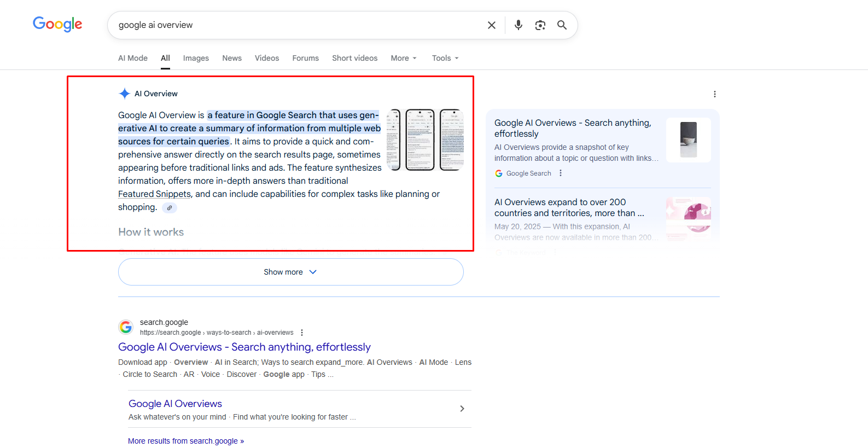The height and width of the screenshot is (448, 868).
Task: Open AI Overview three-dot options menu
Action: (714, 94)
